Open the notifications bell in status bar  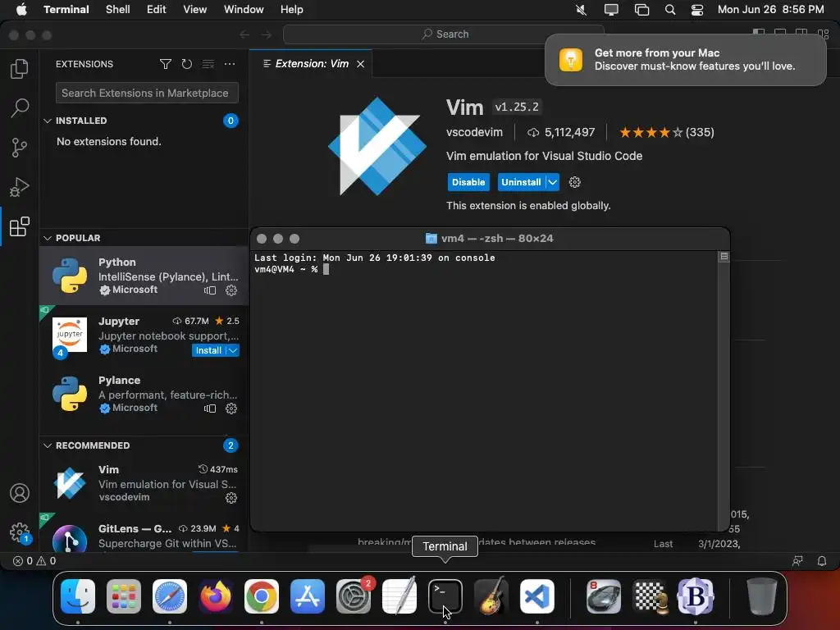pyautogui.click(x=821, y=561)
